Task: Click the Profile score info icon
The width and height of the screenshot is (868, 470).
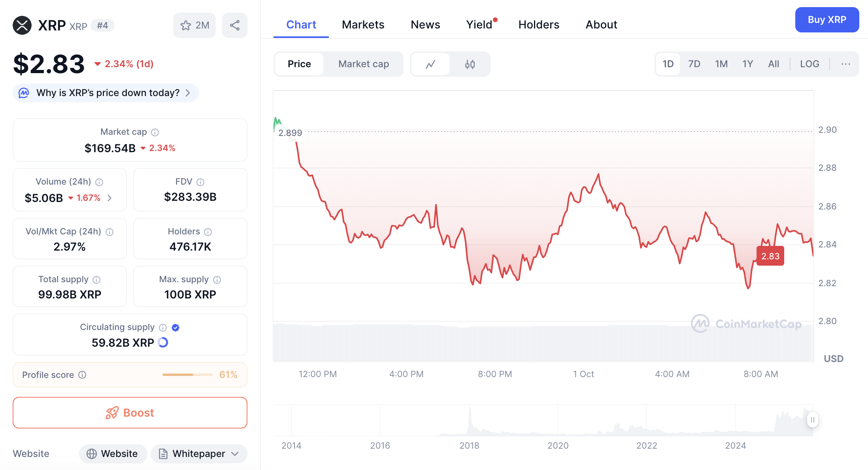Action: coord(82,375)
